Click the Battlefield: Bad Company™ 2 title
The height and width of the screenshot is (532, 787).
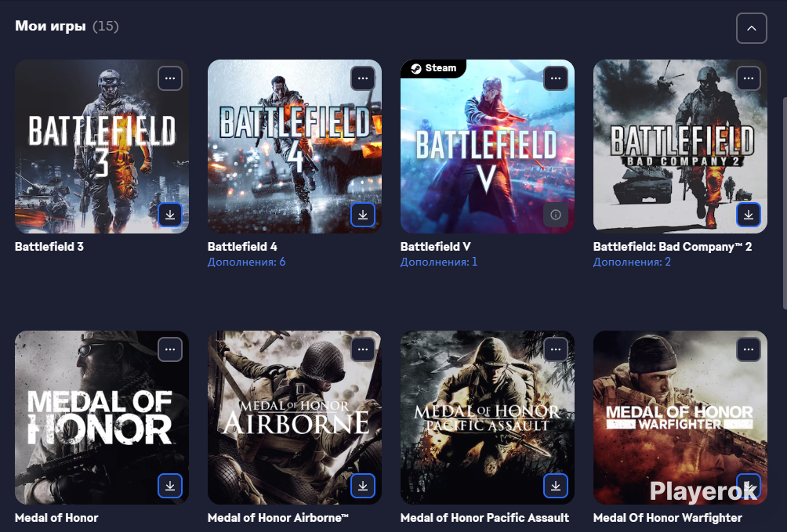(673, 247)
